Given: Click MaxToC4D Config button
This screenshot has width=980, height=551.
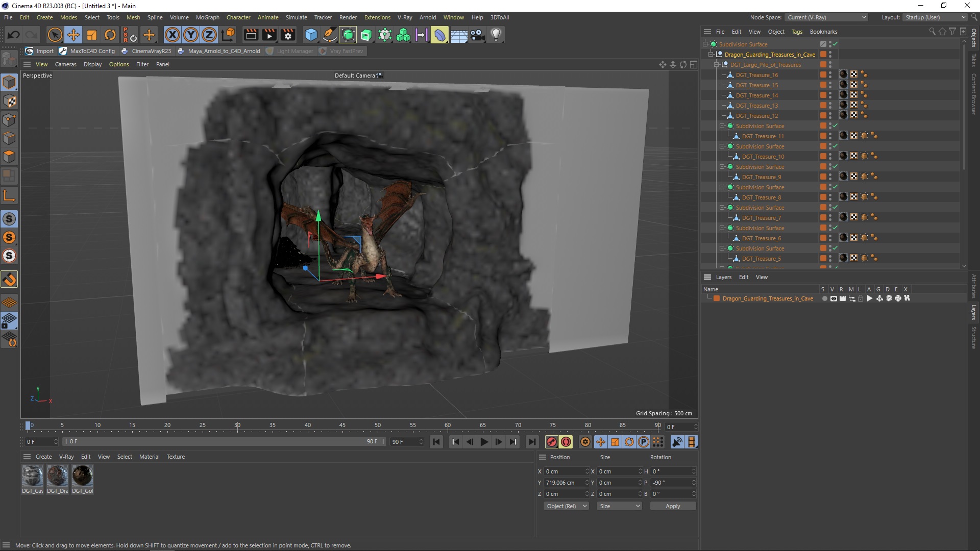Looking at the screenshot, I should [x=87, y=51].
